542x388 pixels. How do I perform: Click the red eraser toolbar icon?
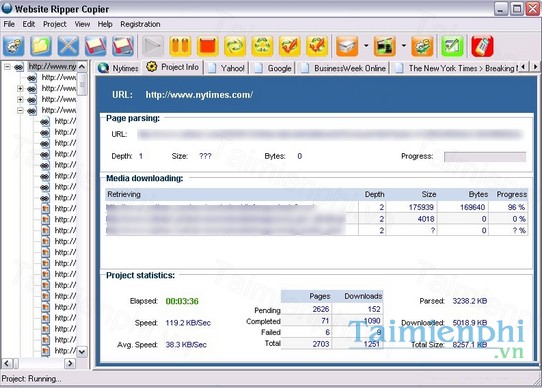pos(482,46)
